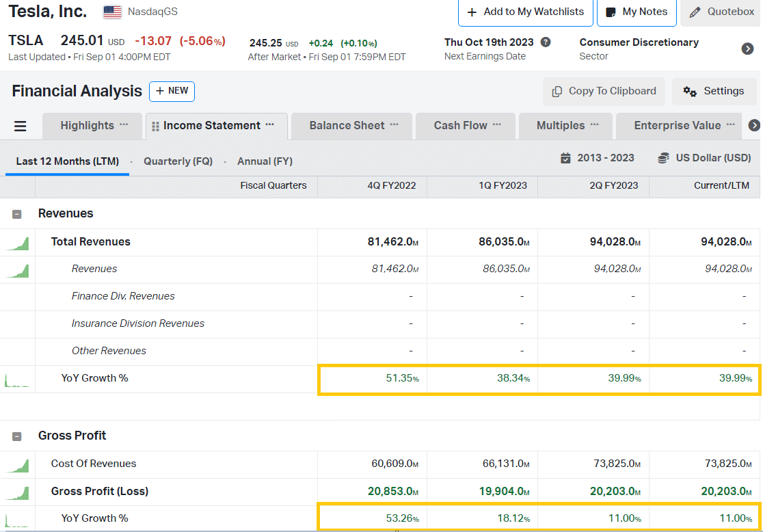Screen dimensions: 763x532
Task: Open the Highlights tab options ellipsis
Action: click(x=124, y=124)
